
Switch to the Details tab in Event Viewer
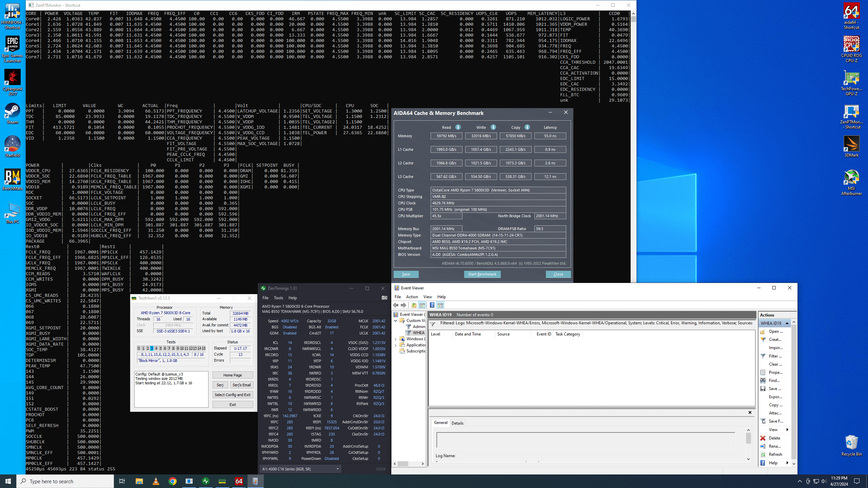(457, 423)
